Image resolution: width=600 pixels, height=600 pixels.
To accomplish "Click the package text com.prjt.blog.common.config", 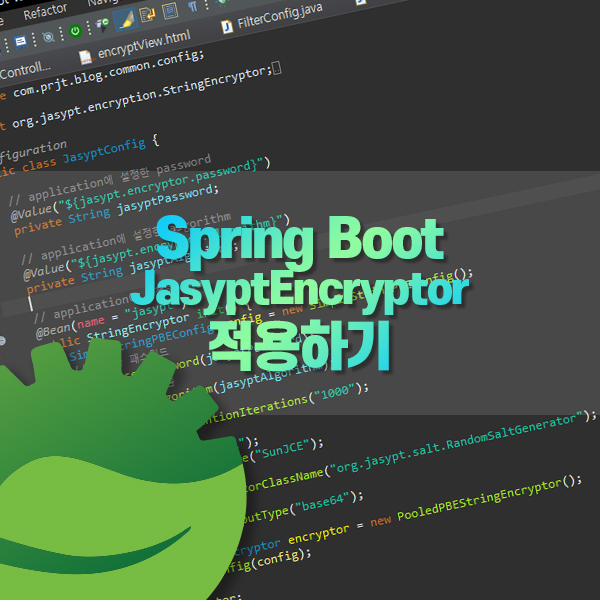I will click(106, 75).
